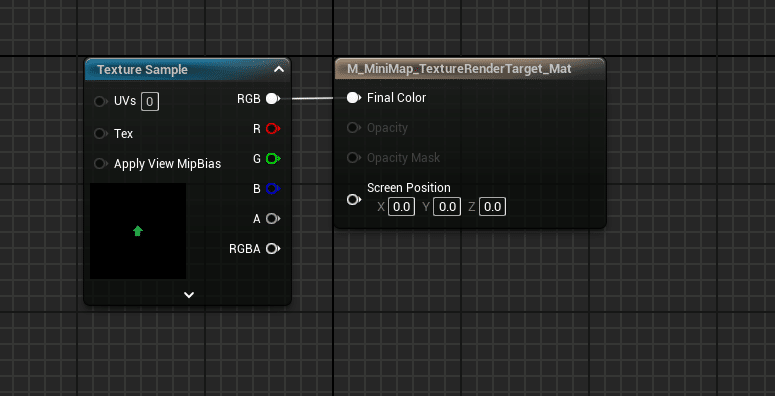Select the Texture Sample node title bar
This screenshot has width=775, height=396.
click(x=188, y=70)
